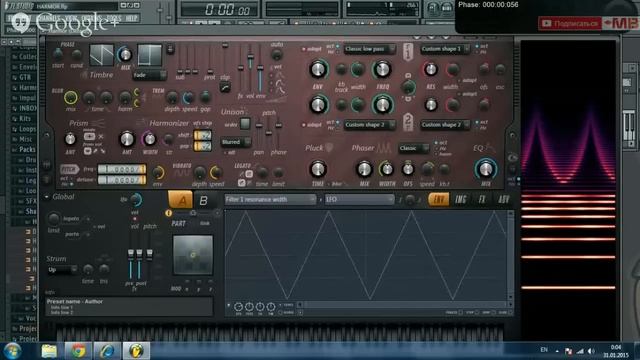This screenshot has width=640, height=360.
Task: Click the pitch detune value field
Action: pos(122,180)
